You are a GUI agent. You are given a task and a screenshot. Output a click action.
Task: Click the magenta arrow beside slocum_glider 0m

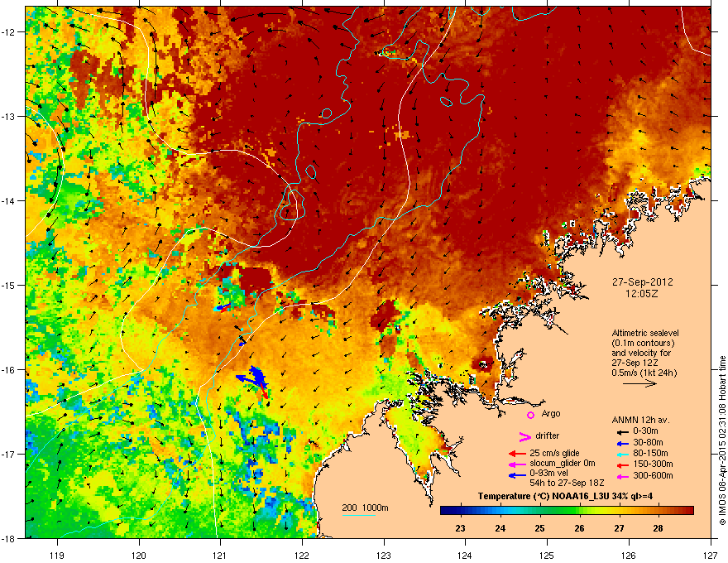point(518,464)
